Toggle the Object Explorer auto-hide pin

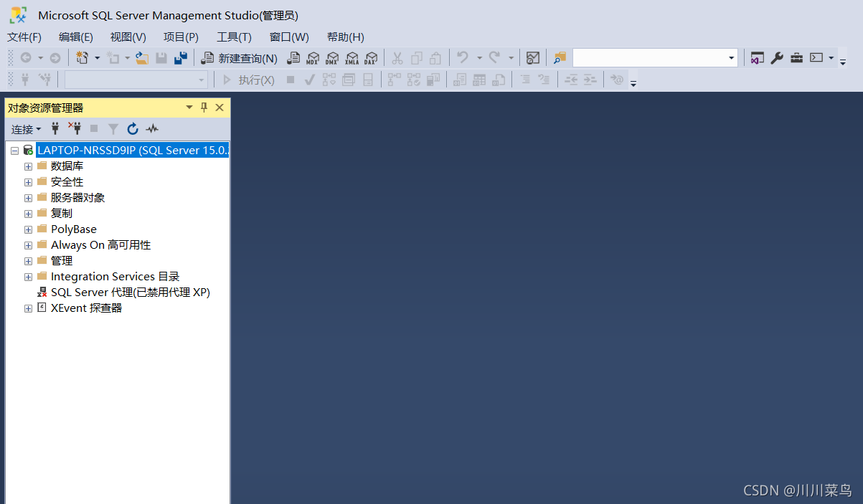(x=204, y=108)
